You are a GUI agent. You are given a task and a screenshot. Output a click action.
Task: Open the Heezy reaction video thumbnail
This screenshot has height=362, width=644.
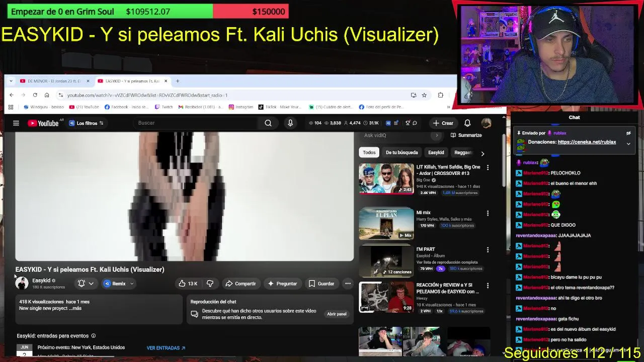[x=386, y=297]
